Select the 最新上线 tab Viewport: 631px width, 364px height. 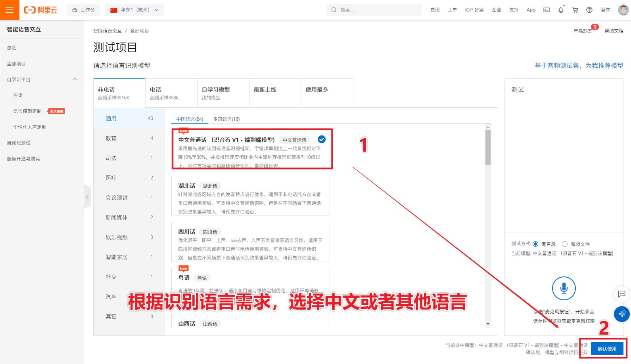pyautogui.click(x=275, y=93)
